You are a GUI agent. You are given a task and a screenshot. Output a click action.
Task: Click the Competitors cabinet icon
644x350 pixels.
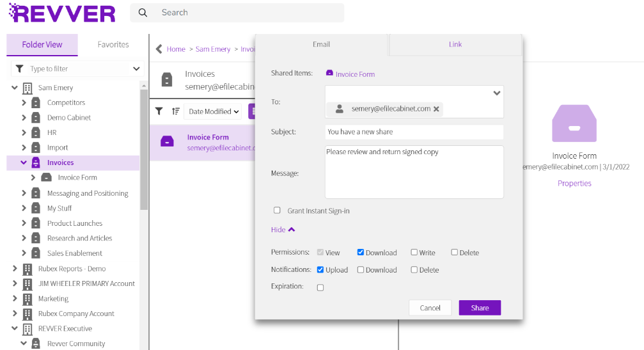click(x=36, y=103)
